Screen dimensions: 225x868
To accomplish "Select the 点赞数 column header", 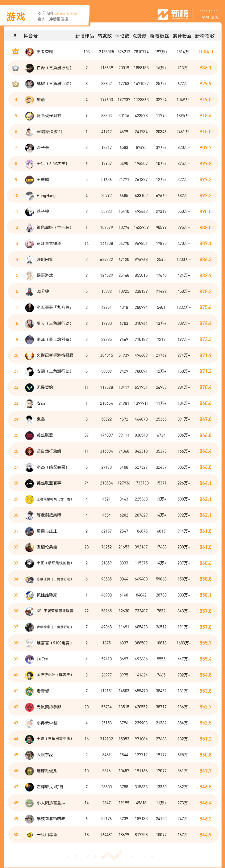I will (140, 36).
